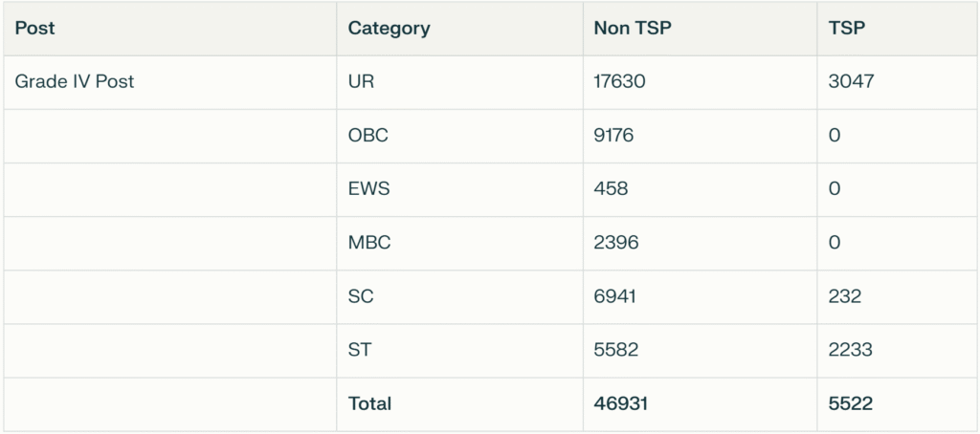Select the TSP total 5522
The image size is (980, 434).
click(x=851, y=403)
